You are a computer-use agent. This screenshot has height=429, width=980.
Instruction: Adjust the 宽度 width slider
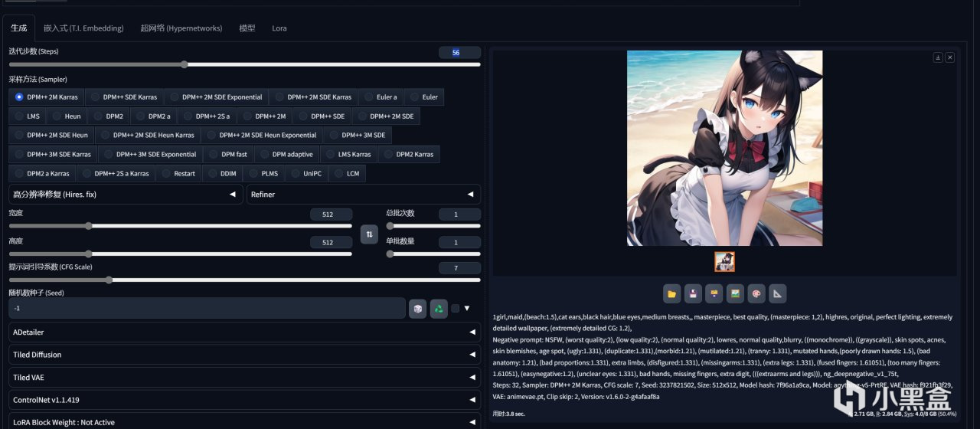click(x=181, y=226)
